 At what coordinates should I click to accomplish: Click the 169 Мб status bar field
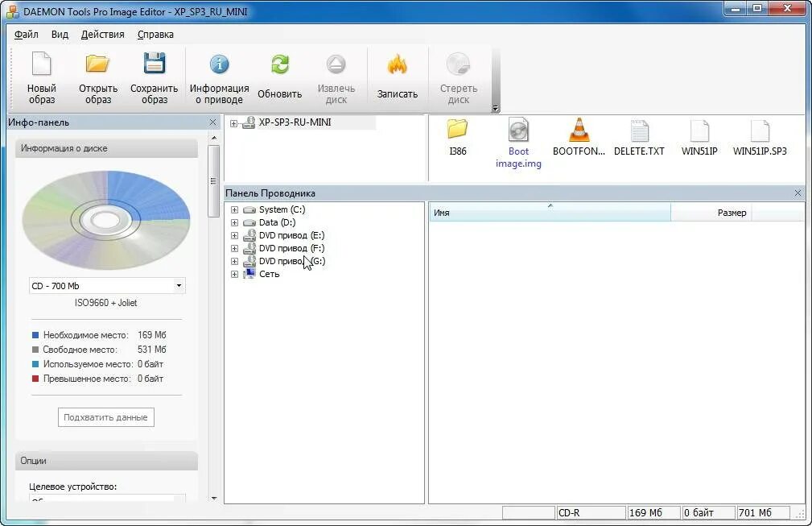[x=653, y=512]
